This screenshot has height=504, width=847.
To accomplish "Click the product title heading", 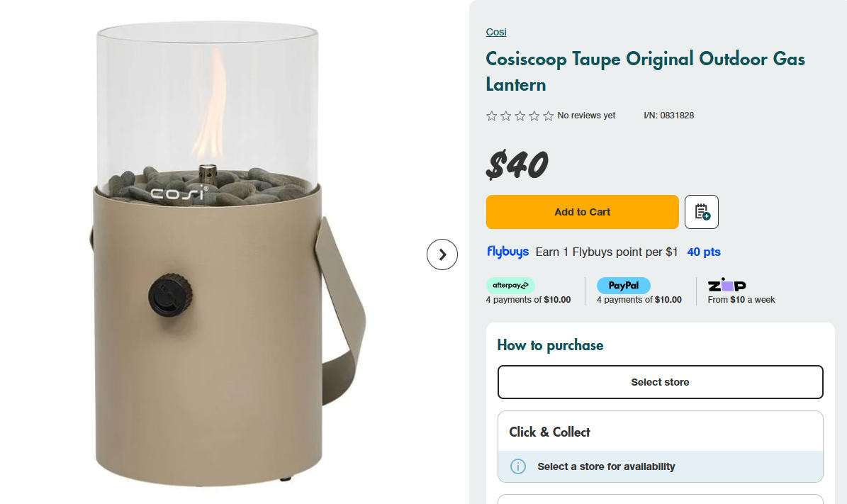I will pyautogui.click(x=644, y=71).
